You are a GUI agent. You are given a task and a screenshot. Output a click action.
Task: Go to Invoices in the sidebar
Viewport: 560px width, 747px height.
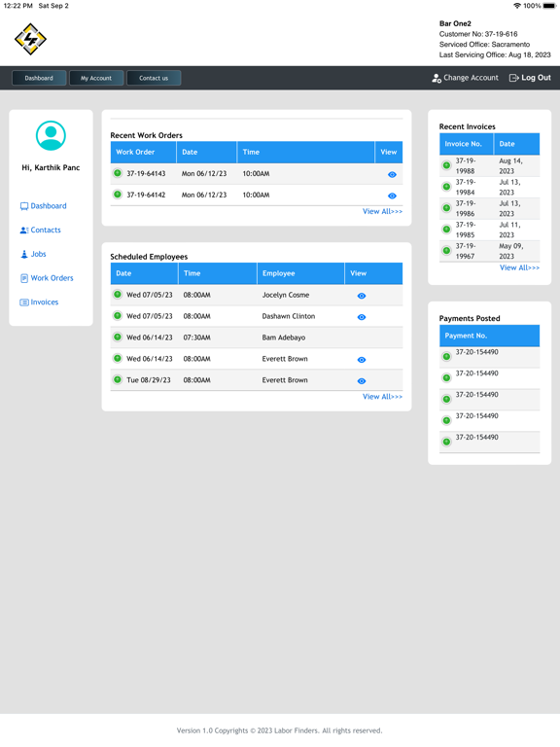point(45,302)
